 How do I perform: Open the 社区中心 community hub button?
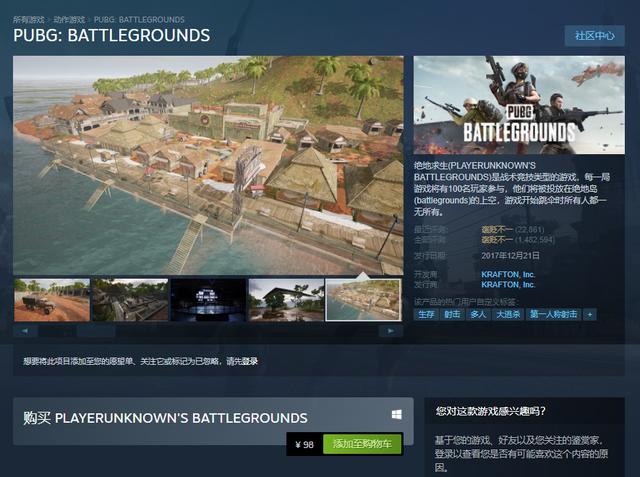(x=595, y=35)
